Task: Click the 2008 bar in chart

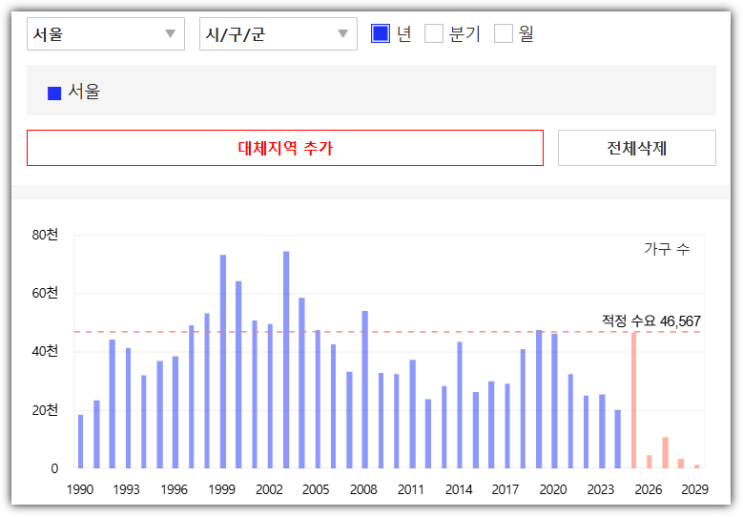Action: click(x=365, y=390)
